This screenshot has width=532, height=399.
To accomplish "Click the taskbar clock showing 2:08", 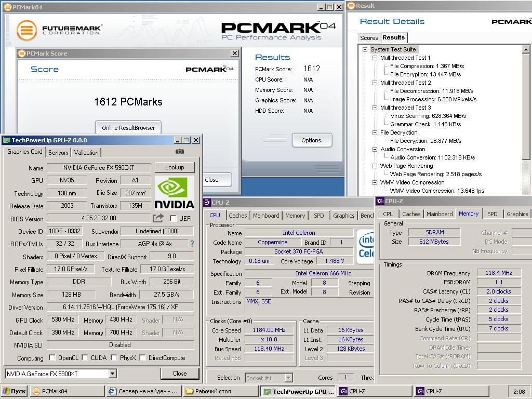I will coord(519,392).
